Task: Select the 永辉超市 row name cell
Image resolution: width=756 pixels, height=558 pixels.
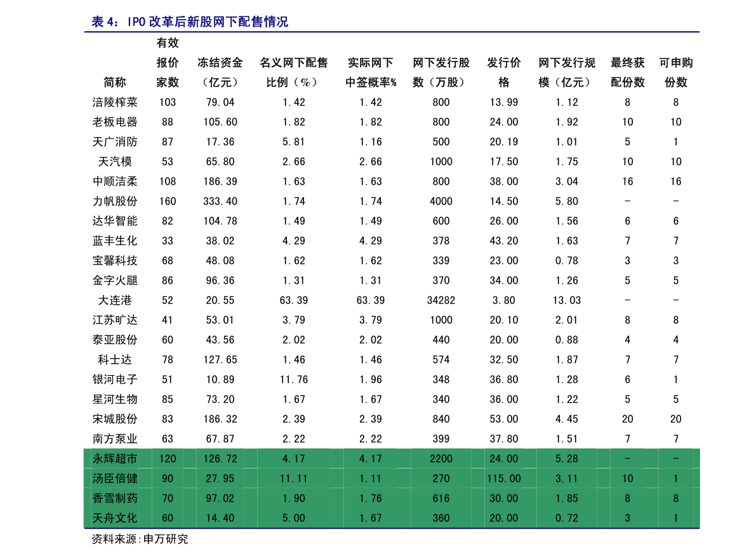Action: [115, 458]
